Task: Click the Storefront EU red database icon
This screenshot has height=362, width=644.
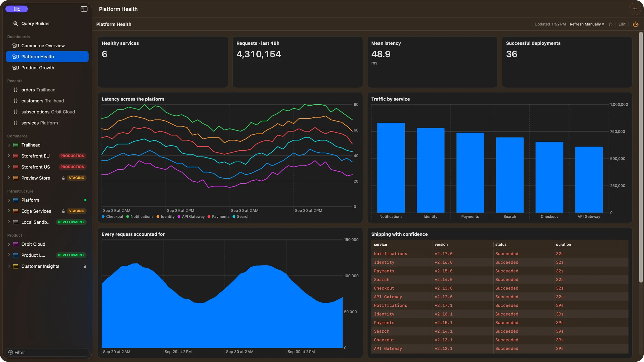Action: [15, 156]
